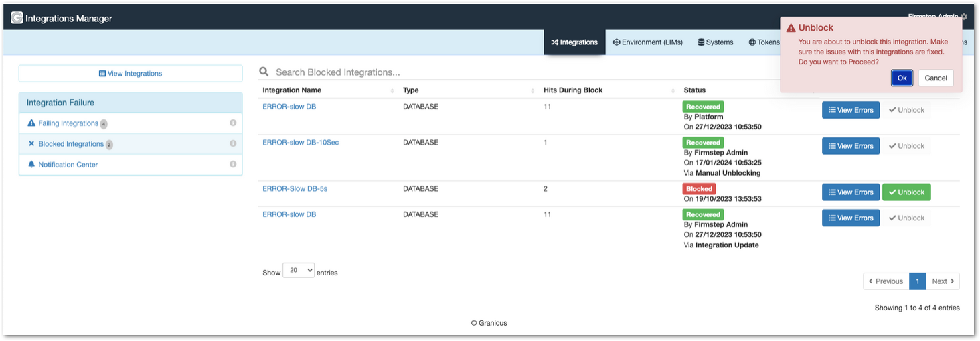Select Blocked Integrations in the sidebar

coord(71,144)
